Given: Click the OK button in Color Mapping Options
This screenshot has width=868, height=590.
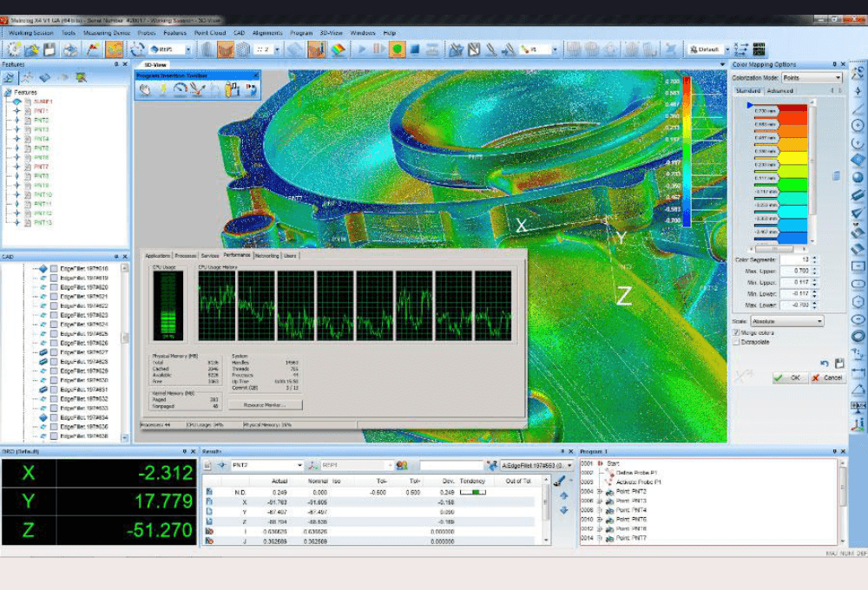Looking at the screenshot, I should [790, 378].
